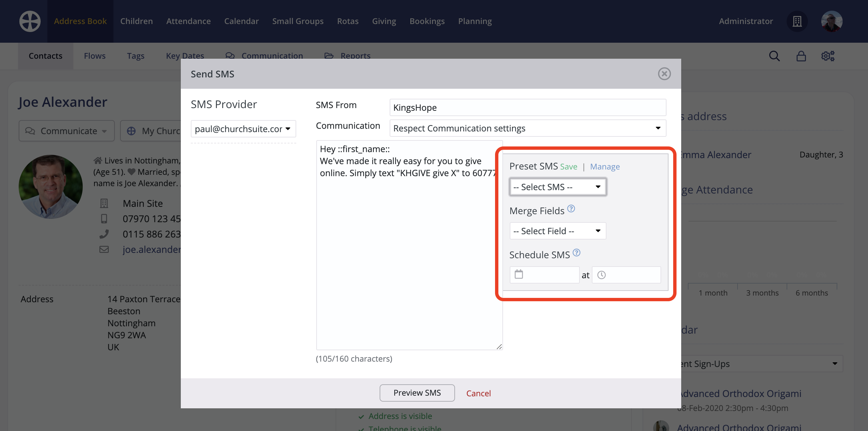Click the apps grid icon near Administrator
This screenshot has width=868, height=431.
pos(797,21)
